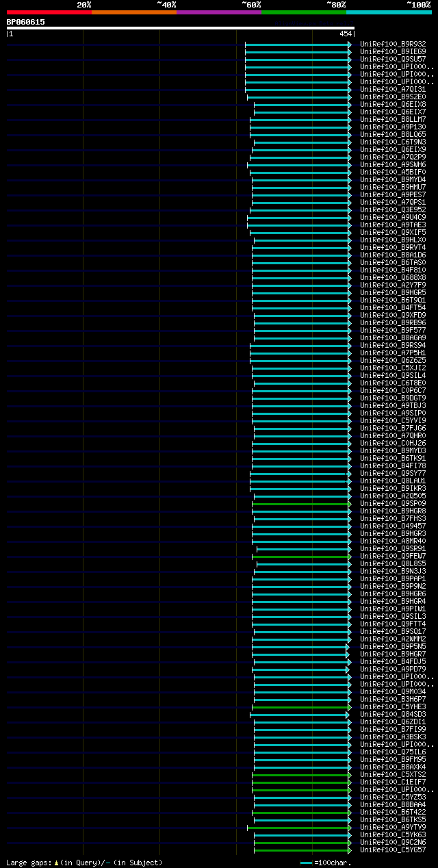438x868 pixels.
Task: Click the orange ~40% identity legend segment
Action: coord(133,12)
